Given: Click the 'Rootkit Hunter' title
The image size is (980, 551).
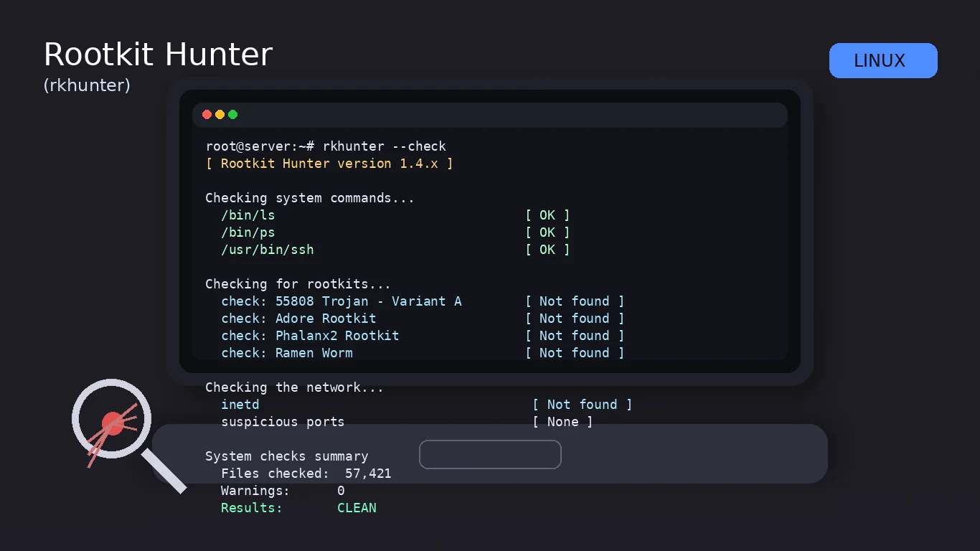Looking at the screenshot, I should click(x=158, y=55).
